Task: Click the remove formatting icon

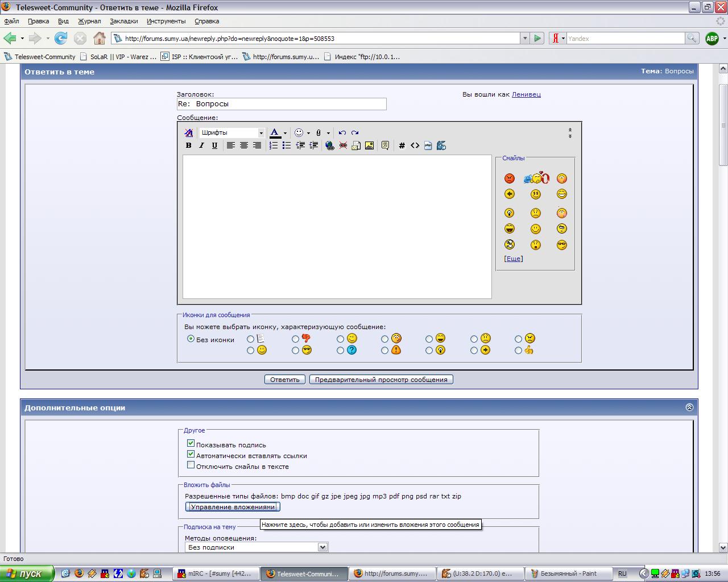Action: tap(188, 132)
